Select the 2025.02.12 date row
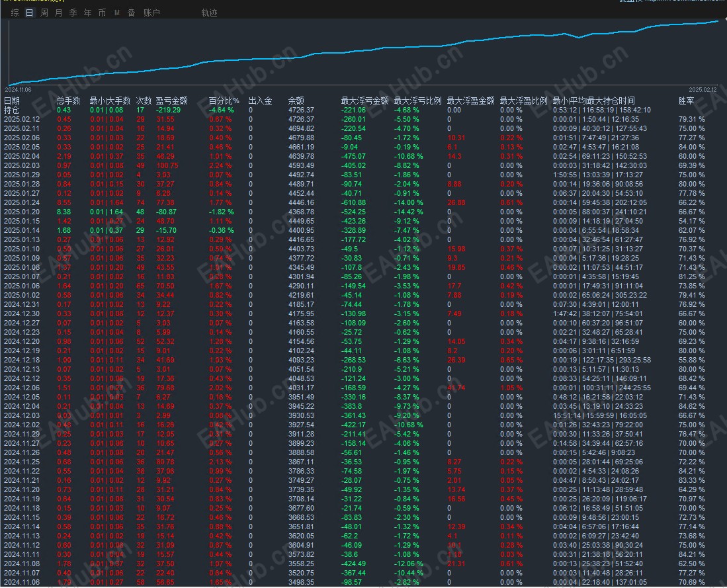The image size is (727, 588). coord(22,119)
